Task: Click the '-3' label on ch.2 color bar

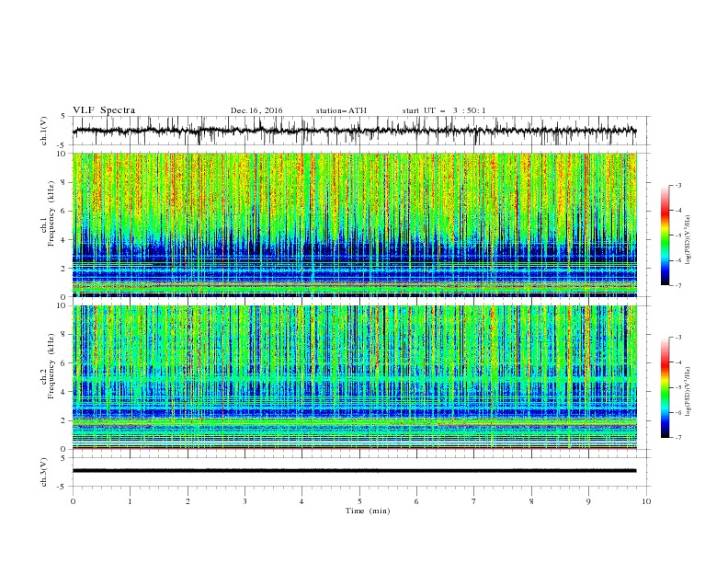Action: tap(677, 338)
